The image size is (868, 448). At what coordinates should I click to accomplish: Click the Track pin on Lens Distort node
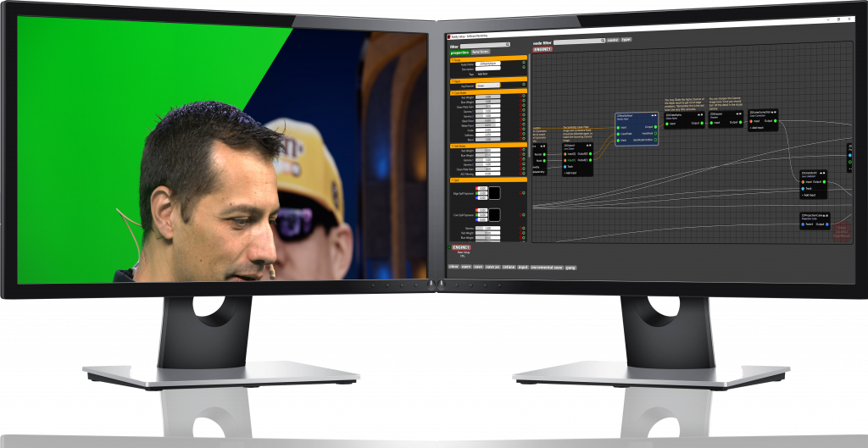pyautogui.click(x=804, y=188)
